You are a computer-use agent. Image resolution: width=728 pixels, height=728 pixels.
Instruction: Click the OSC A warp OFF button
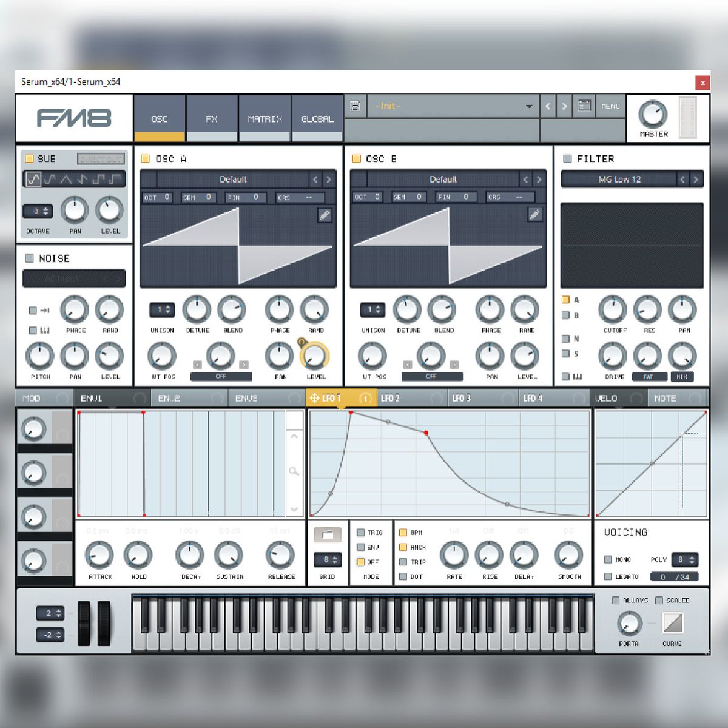[x=221, y=377]
